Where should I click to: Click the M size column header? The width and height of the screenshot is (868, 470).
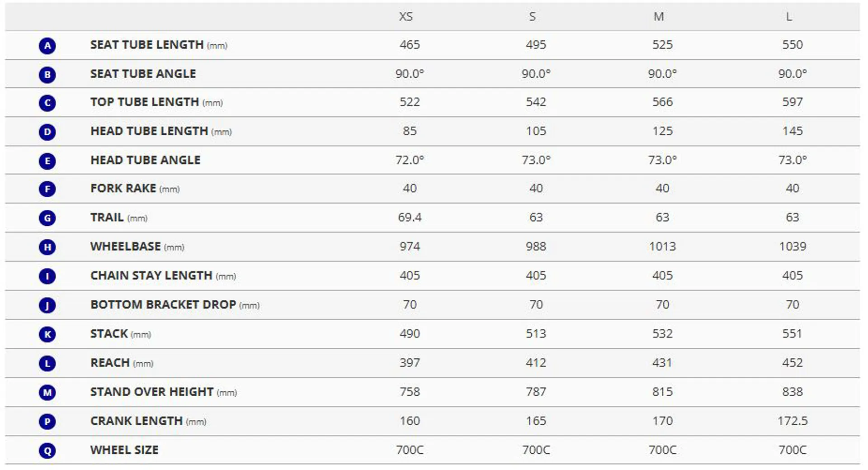point(659,17)
